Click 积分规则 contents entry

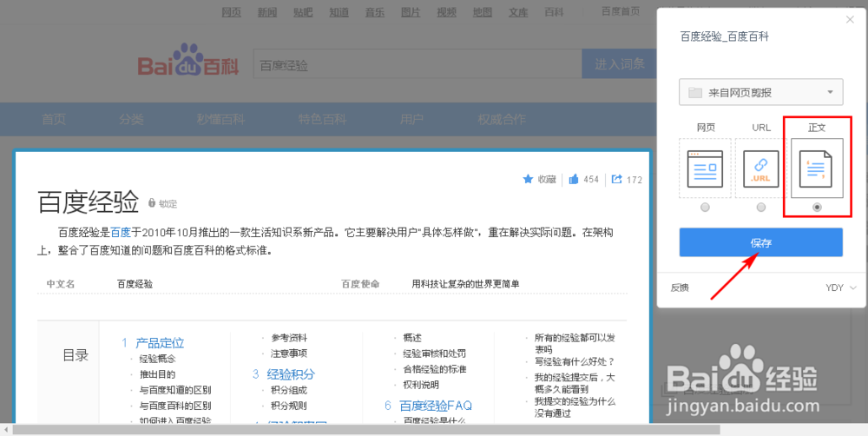[289, 406]
